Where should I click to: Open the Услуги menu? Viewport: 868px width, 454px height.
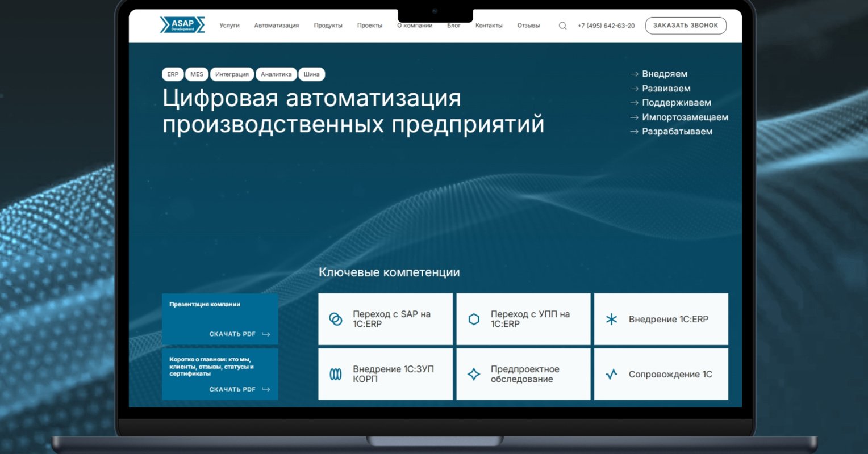point(229,26)
